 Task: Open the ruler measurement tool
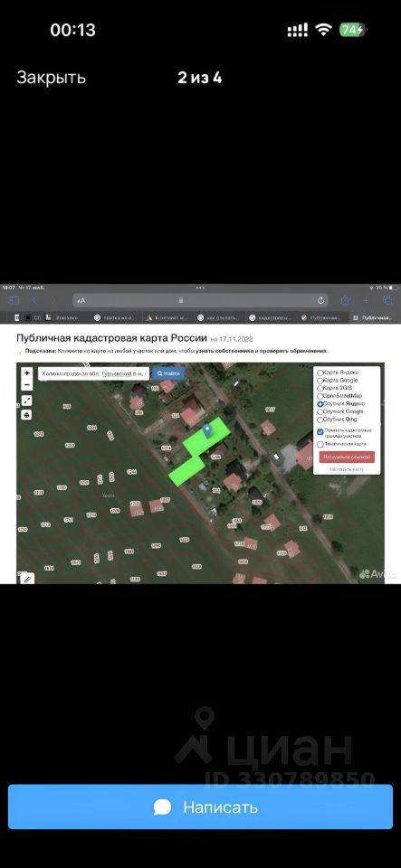point(26,579)
